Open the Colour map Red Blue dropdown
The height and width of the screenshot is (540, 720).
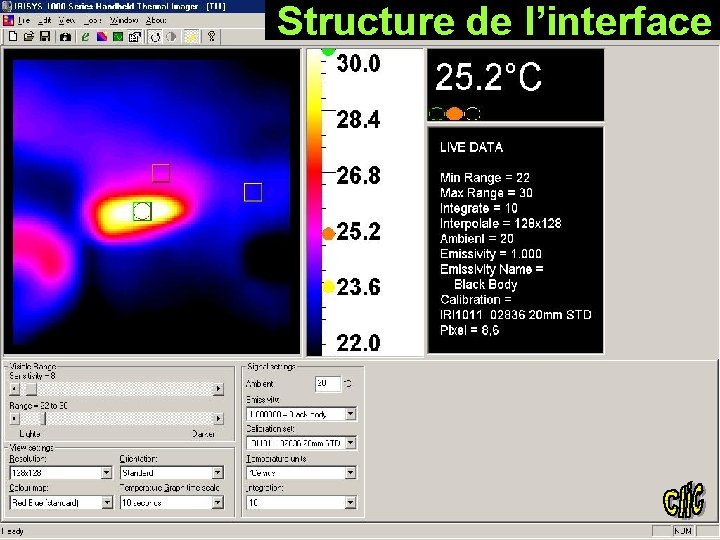[61, 502]
